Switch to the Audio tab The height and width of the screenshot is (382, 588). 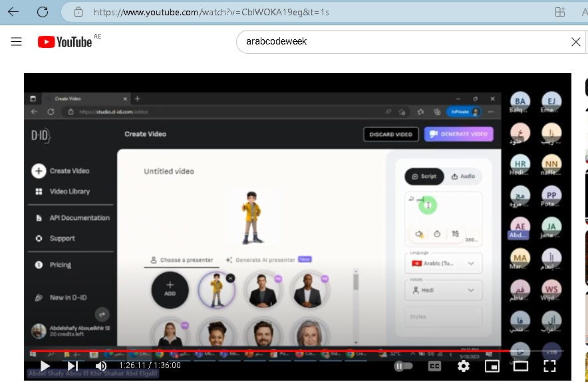(464, 177)
